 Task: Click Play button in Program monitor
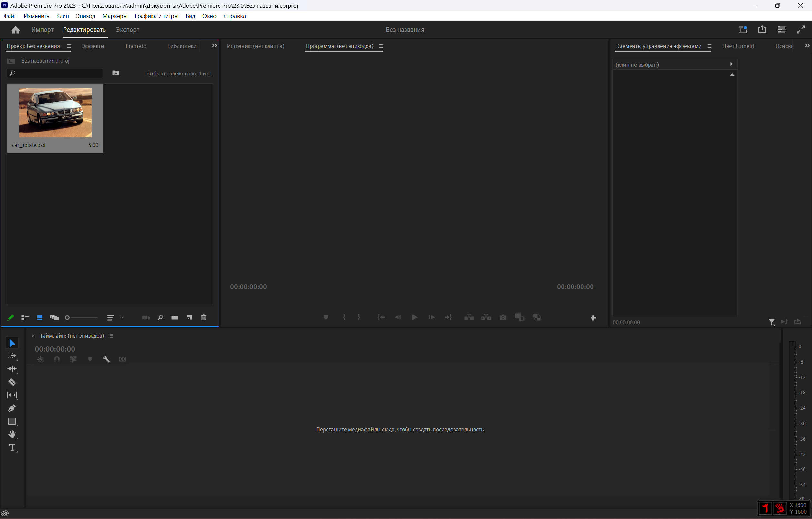415,317
